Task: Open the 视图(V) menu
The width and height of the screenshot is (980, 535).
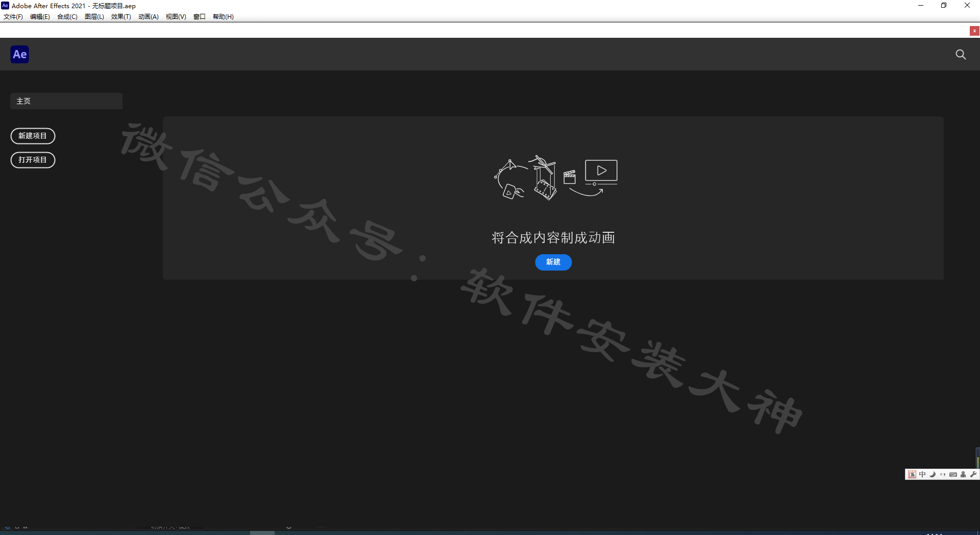Action: pos(176,17)
